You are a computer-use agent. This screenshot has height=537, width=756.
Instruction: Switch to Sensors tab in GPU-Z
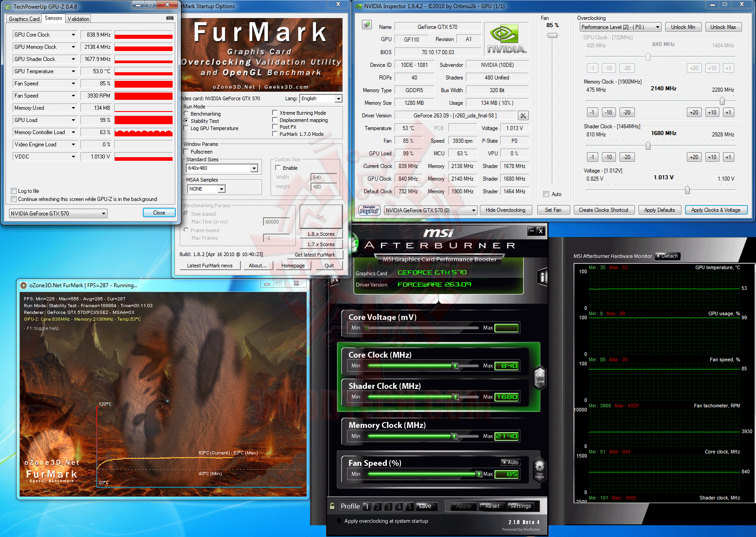pyautogui.click(x=53, y=18)
